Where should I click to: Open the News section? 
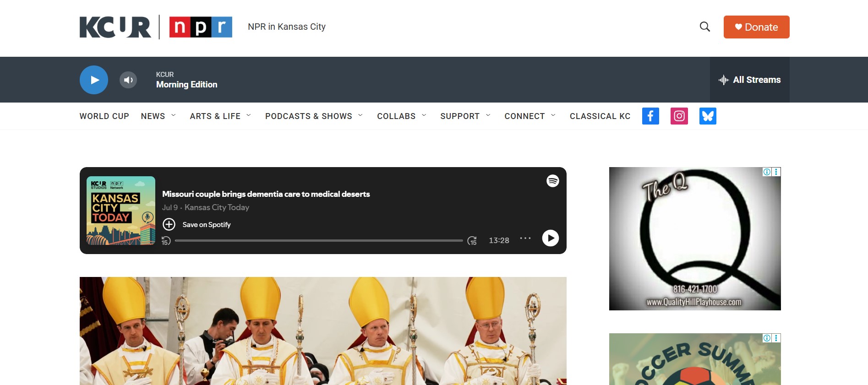(x=153, y=116)
